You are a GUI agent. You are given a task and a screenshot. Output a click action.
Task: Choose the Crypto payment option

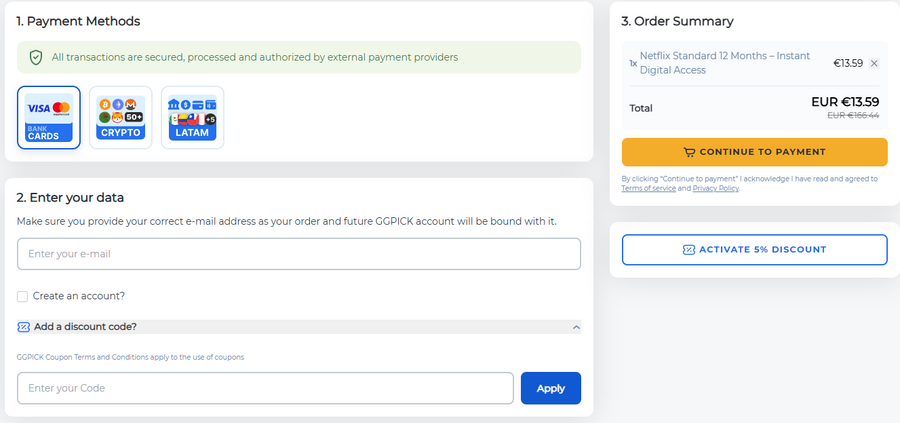pyautogui.click(x=121, y=118)
